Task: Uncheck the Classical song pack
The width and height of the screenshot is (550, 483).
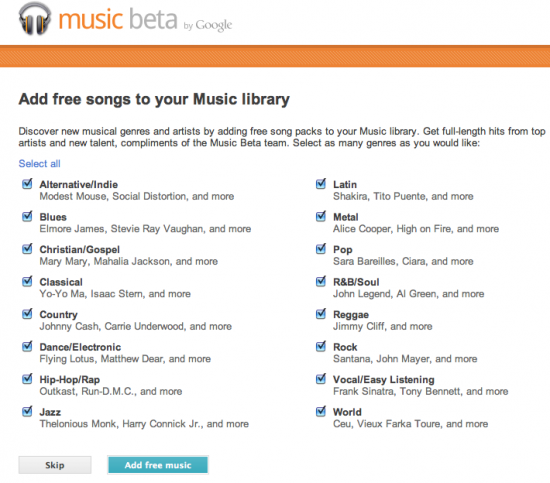Action: point(27,281)
